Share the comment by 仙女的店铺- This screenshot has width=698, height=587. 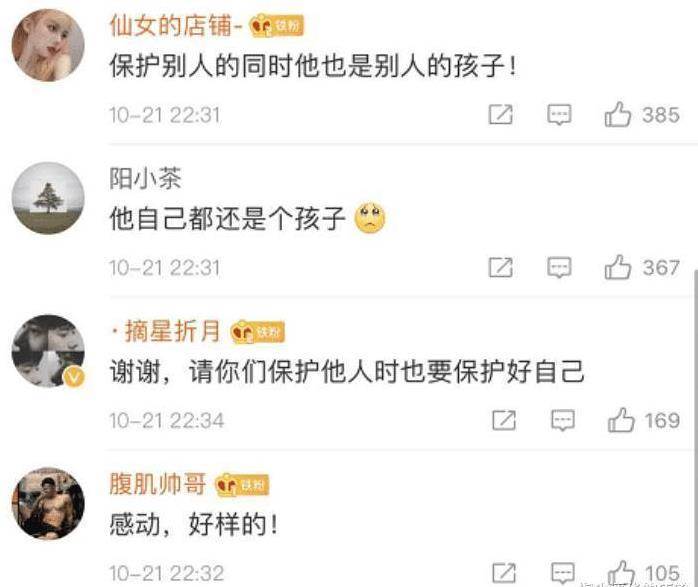tap(501, 115)
